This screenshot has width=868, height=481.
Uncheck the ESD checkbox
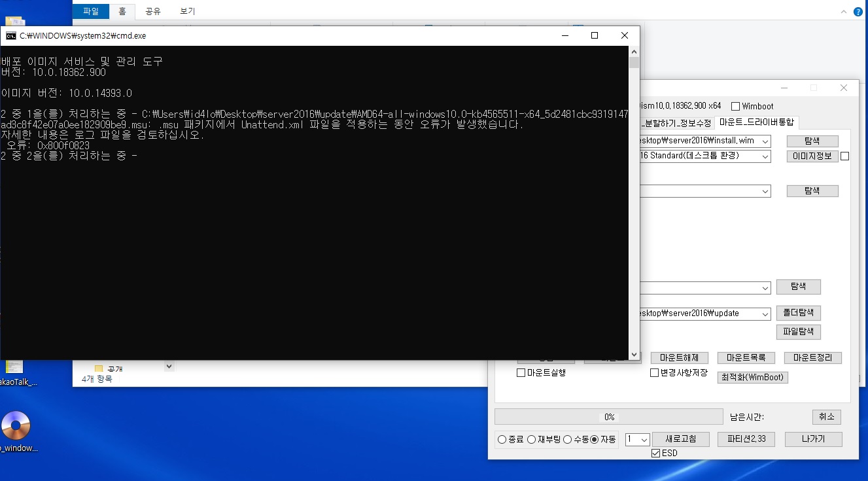(x=656, y=453)
